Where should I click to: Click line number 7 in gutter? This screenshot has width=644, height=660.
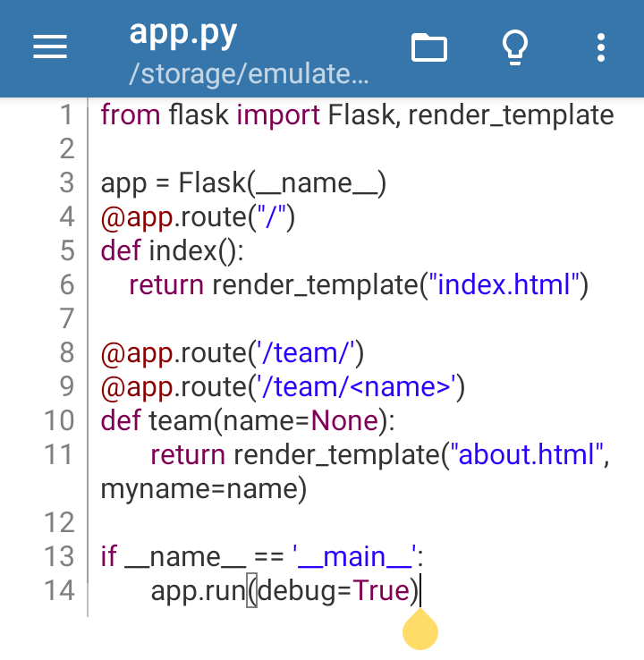67,318
